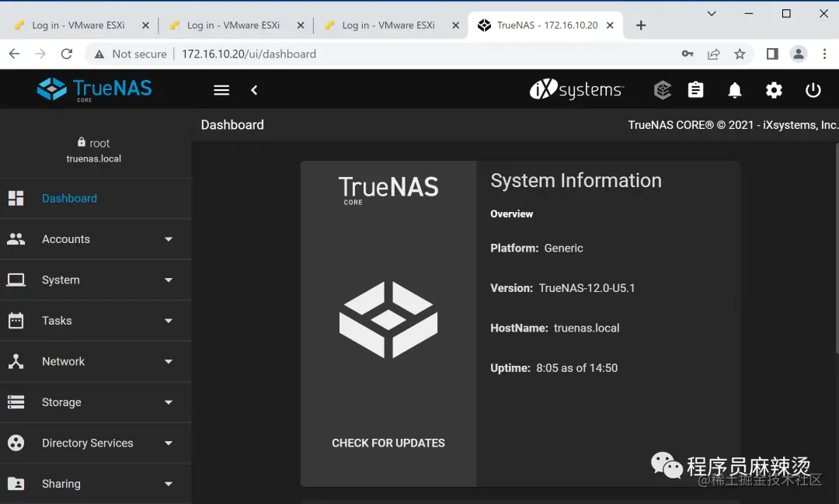Expand the System menu arrow
Image resolution: width=839 pixels, height=504 pixels.
[x=169, y=280]
